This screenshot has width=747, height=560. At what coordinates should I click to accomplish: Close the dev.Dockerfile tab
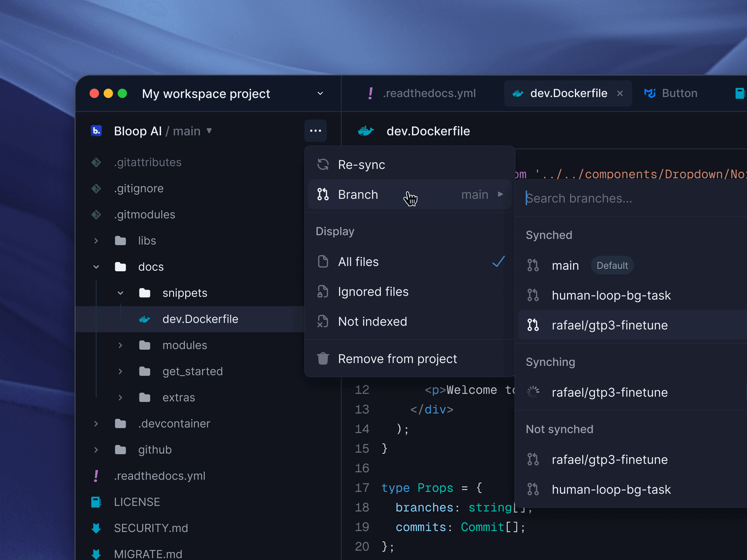click(x=620, y=93)
